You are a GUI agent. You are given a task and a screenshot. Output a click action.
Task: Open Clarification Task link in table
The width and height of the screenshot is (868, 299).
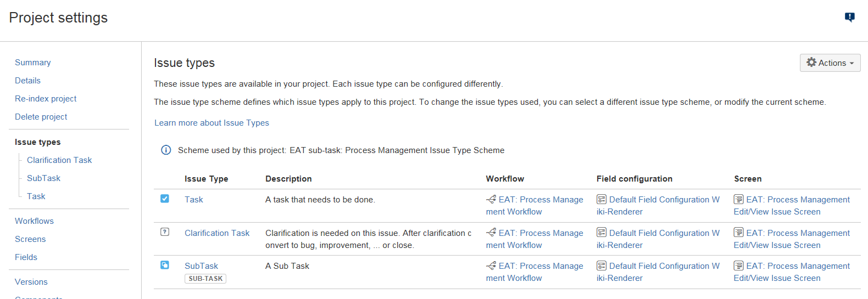(217, 233)
